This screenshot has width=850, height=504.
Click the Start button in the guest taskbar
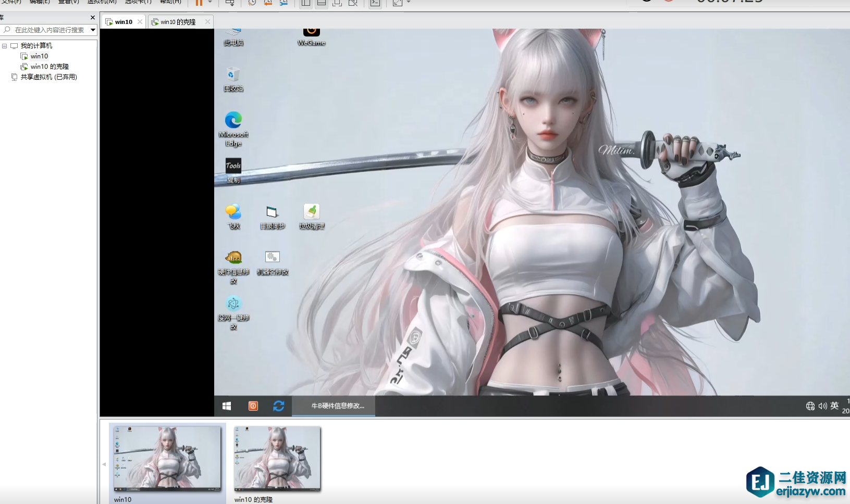coord(227,406)
